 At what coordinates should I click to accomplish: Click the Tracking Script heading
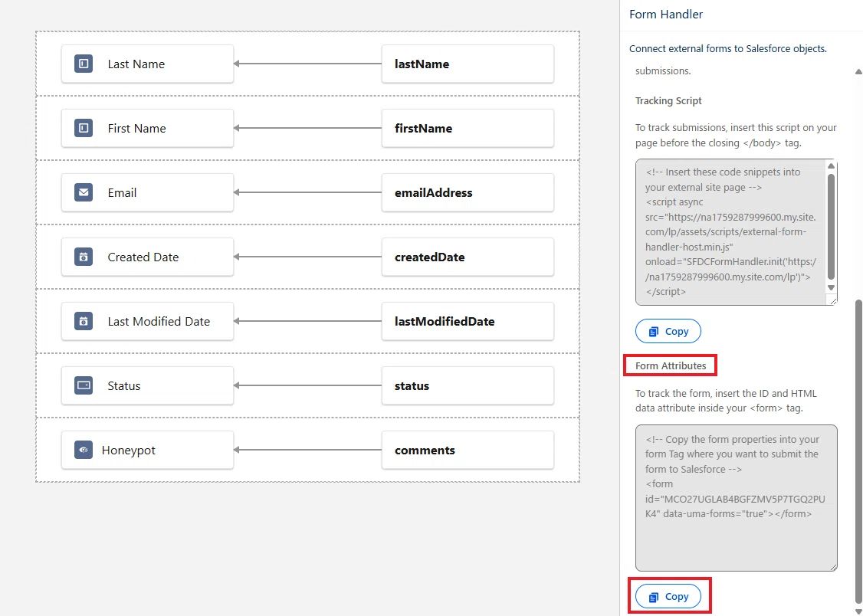click(669, 100)
